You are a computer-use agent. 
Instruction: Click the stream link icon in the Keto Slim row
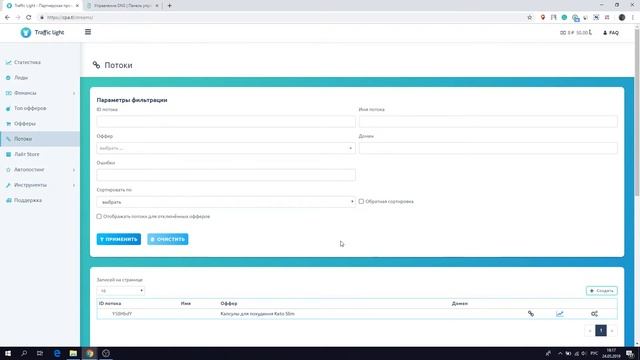click(531, 313)
